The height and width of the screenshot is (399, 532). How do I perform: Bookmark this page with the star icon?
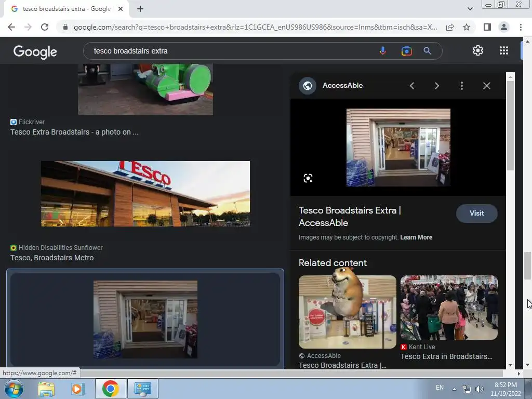[467, 27]
